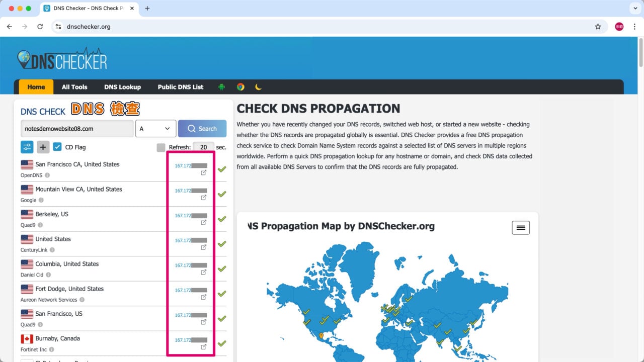Click the Refresh seconds input field
This screenshot has width=644, height=362.
coord(203,147)
